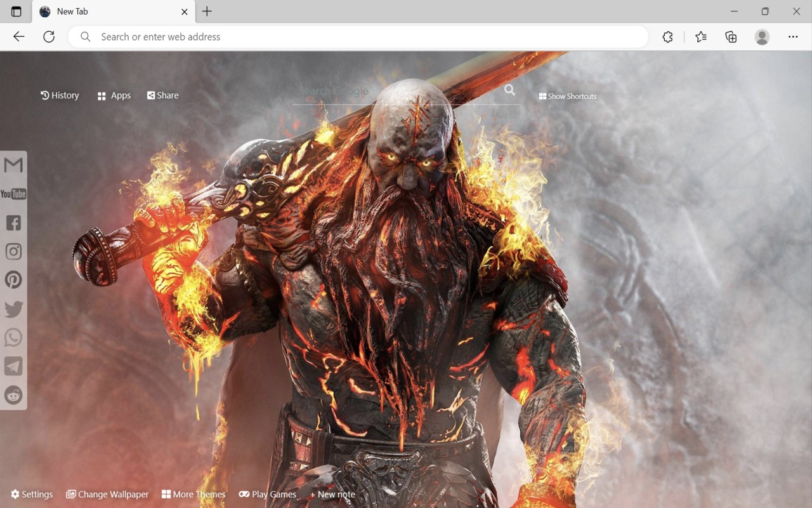Create a new note
The image size is (812, 508).
(332, 494)
